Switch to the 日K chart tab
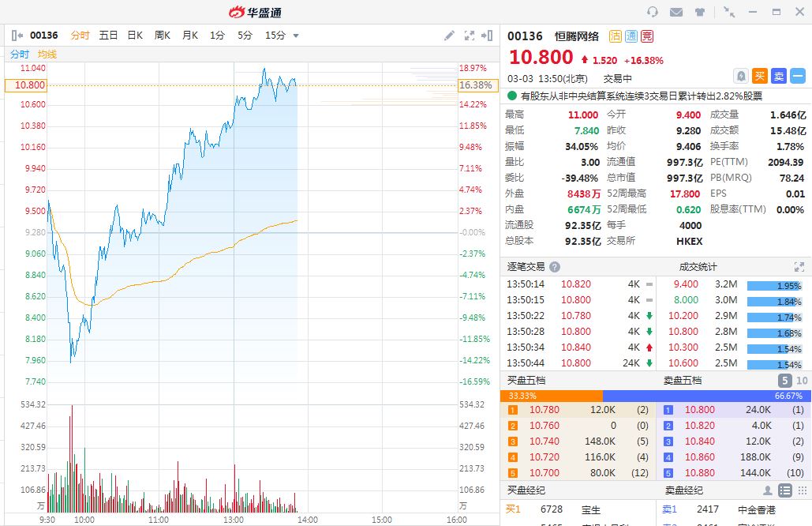The image size is (812, 526). point(135,36)
